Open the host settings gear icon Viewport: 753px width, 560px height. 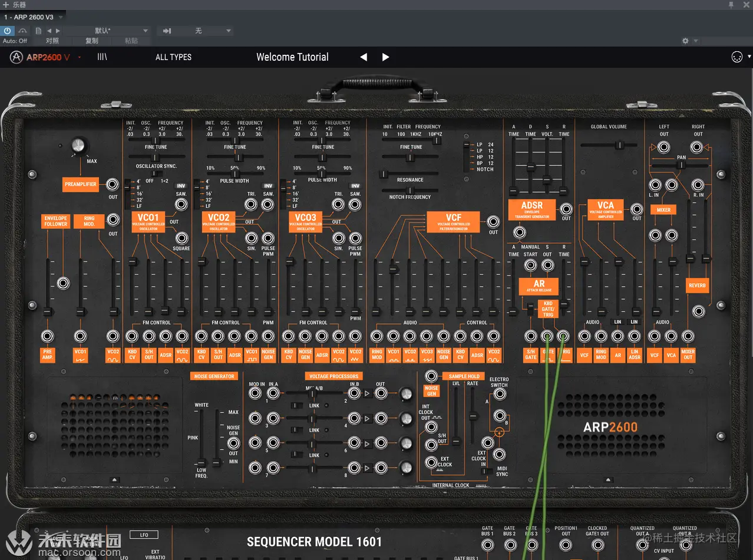pyautogui.click(x=685, y=41)
